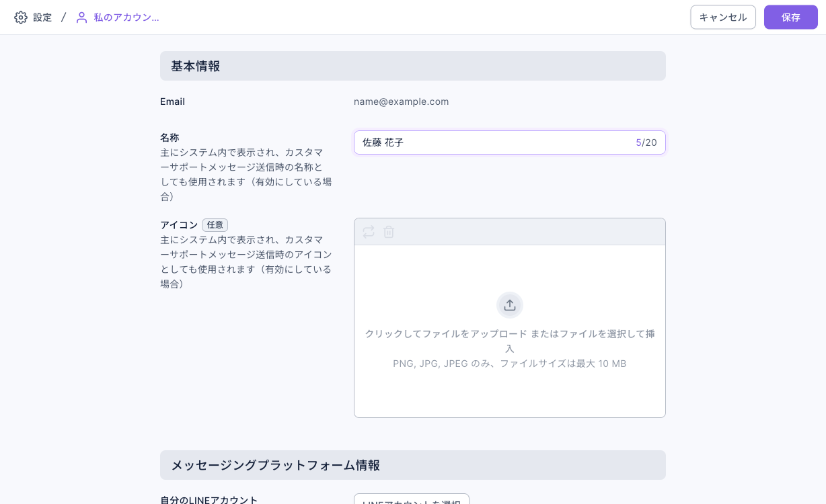This screenshot has width=826, height=504.
Task: Click the trash delete icon in icon toolbar
Action: tap(389, 232)
